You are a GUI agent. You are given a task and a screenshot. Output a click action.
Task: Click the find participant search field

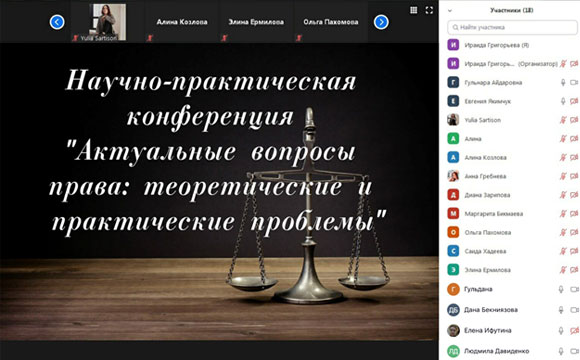[x=512, y=27]
